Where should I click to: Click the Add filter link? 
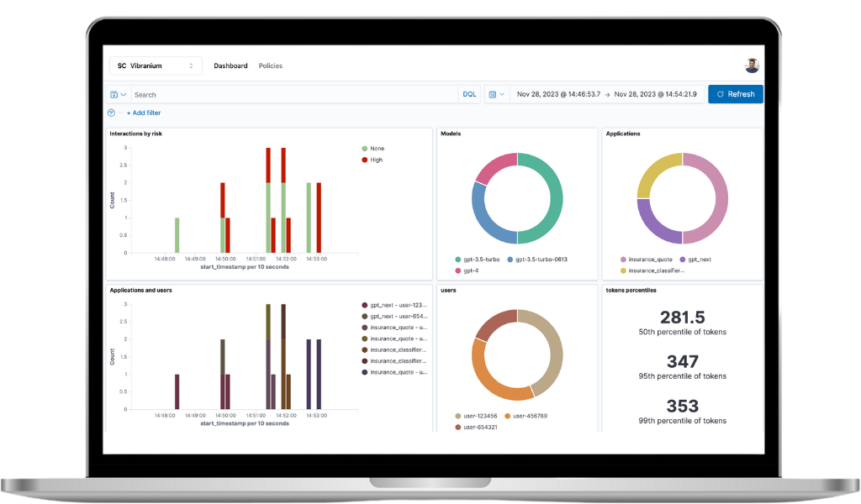(144, 113)
